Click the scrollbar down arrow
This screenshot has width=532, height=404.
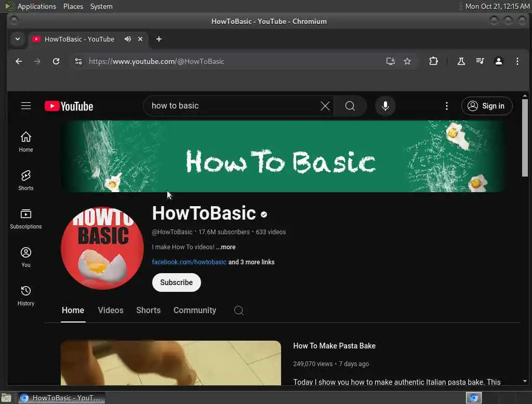tap(525, 381)
